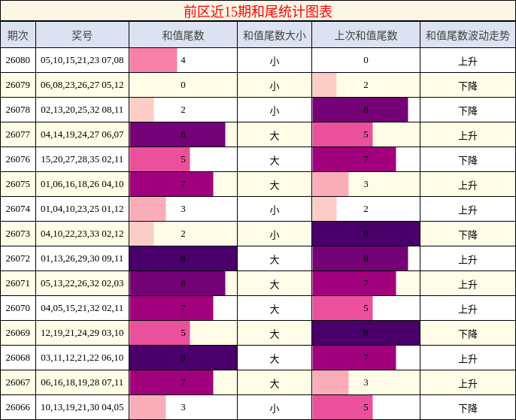This screenshot has height=420, width=516.
Task: Click the title 前区近15期和尾统计图表
Action: point(258,11)
